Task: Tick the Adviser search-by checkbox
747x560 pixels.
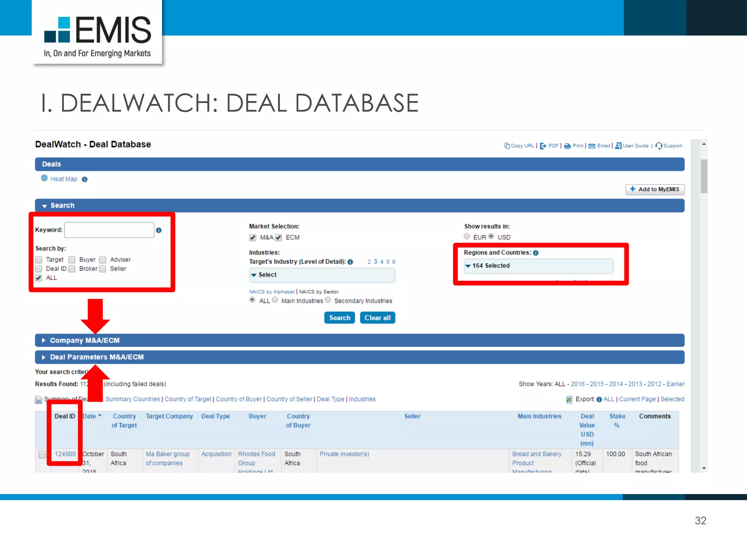Action: tap(102, 260)
